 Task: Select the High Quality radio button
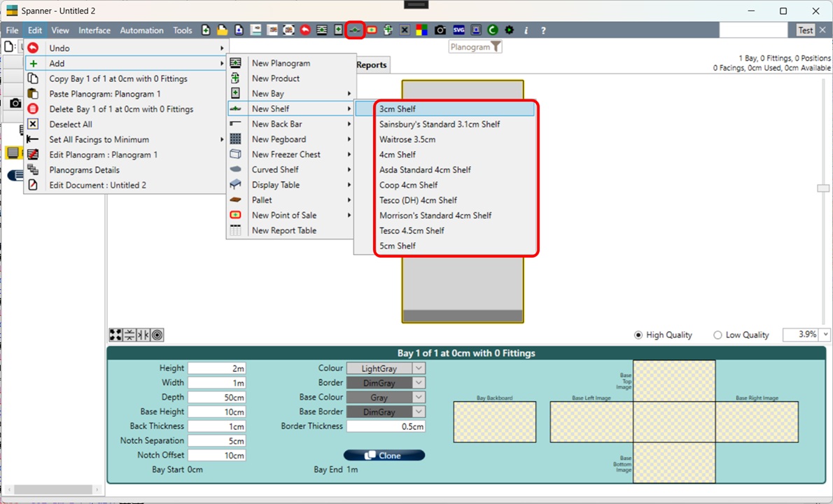click(x=638, y=335)
